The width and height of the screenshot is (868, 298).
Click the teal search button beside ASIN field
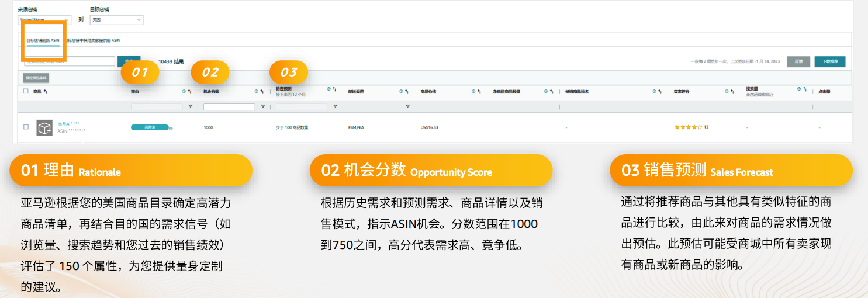click(129, 61)
